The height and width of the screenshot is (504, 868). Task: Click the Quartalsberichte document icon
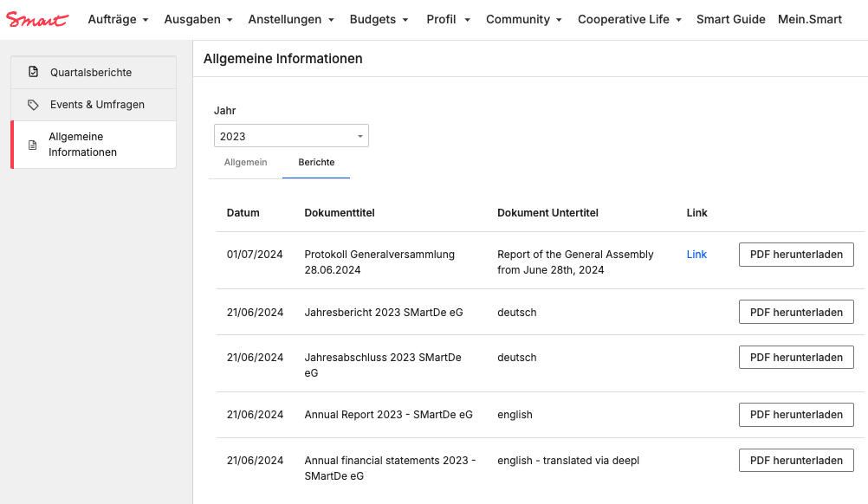[33, 72]
